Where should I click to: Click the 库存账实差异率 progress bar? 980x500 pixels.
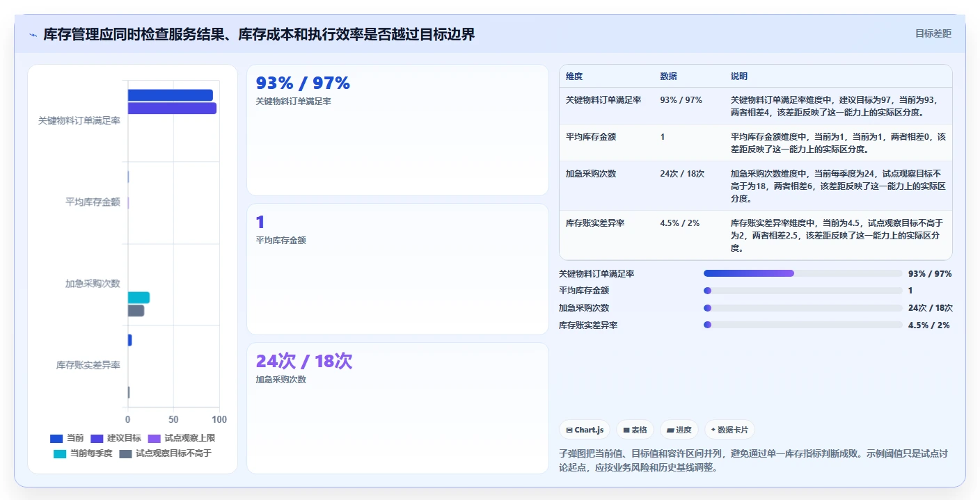pos(803,325)
